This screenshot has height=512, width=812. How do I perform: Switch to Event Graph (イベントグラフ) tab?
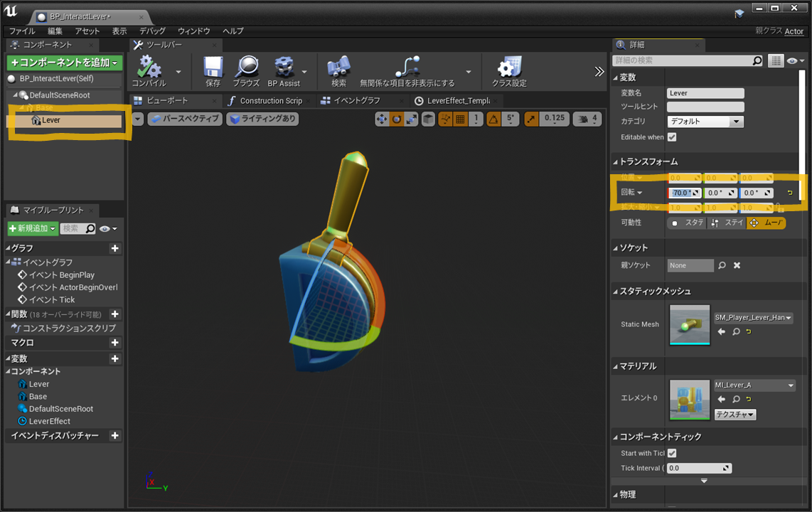pyautogui.click(x=358, y=100)
